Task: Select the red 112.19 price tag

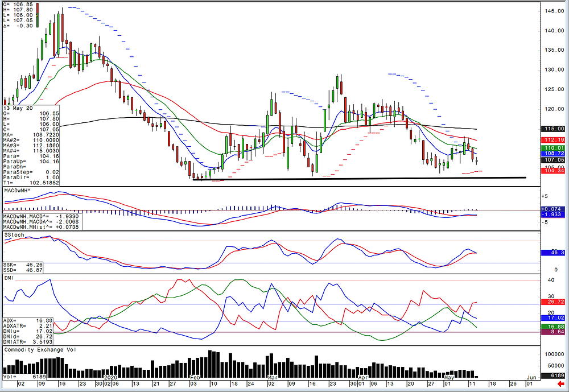Action: pyautogui.click(x=553, y=140)
